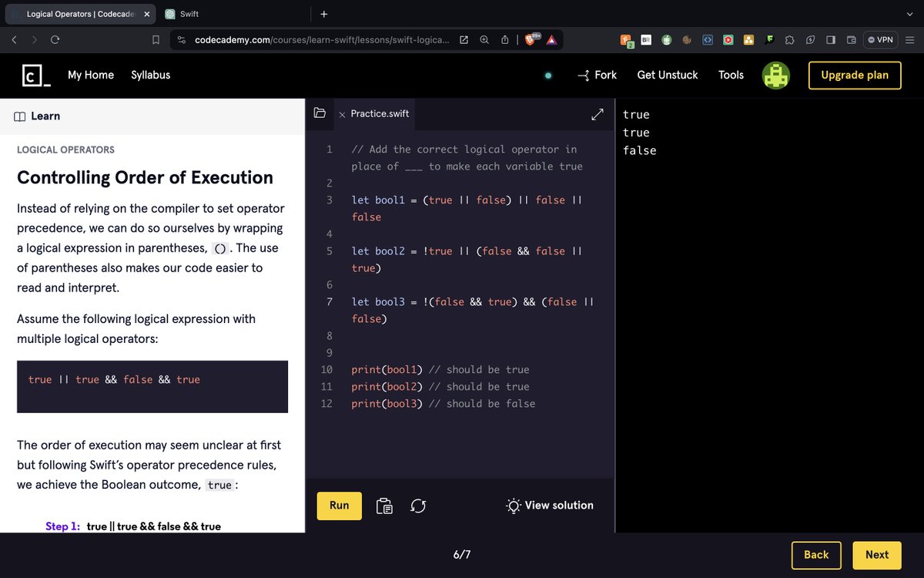Click the LOGICAL OPERATORS label
The image size is (924, 578).
[65, 150]
